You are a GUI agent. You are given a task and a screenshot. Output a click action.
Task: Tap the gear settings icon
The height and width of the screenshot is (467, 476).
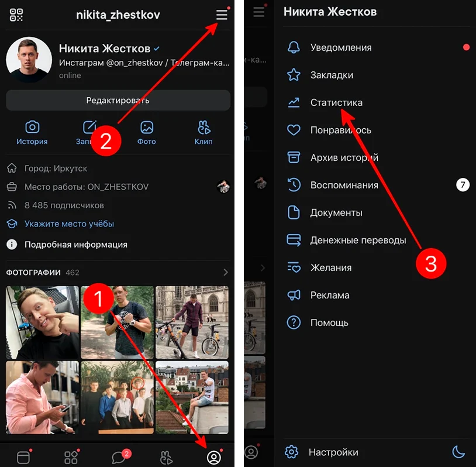point(292,452)
